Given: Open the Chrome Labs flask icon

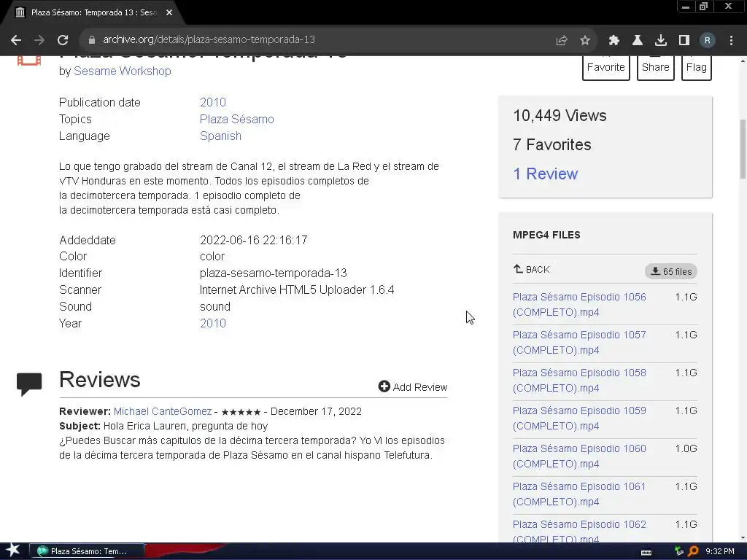Looking at the screenshot, I should coord(638,41).
